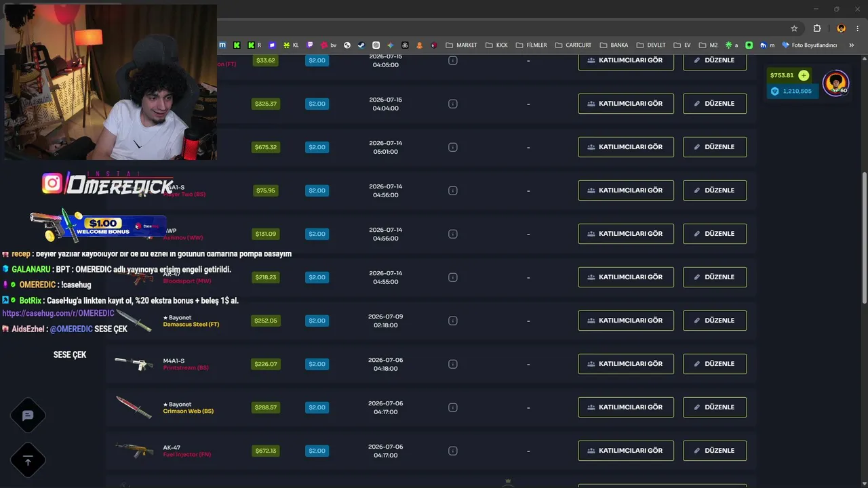Click the page's vertical scrollbar thumb
The width and height of the screenshot is (868, 488).
pyautogui.click(x=864, y=238)
